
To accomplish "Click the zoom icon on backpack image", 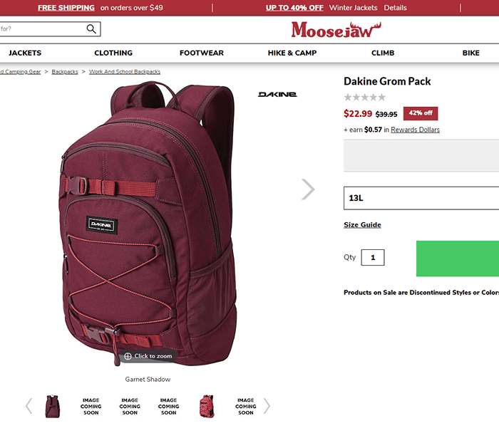I will pos(128,356).
